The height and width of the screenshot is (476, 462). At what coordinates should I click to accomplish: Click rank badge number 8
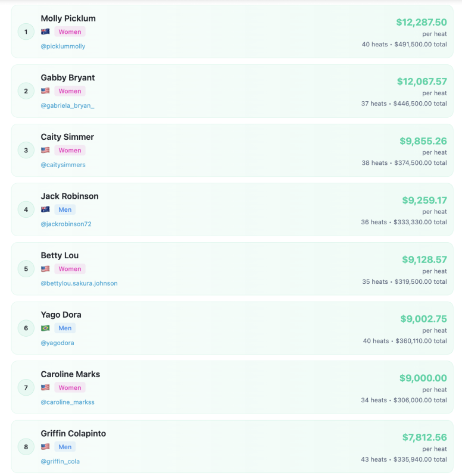pos(26,447)
